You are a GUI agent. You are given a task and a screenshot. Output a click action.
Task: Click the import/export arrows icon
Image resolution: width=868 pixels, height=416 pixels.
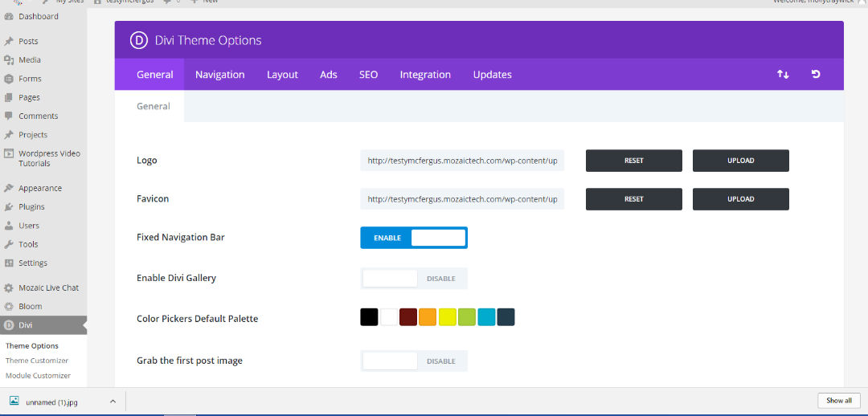click(783, 75)
